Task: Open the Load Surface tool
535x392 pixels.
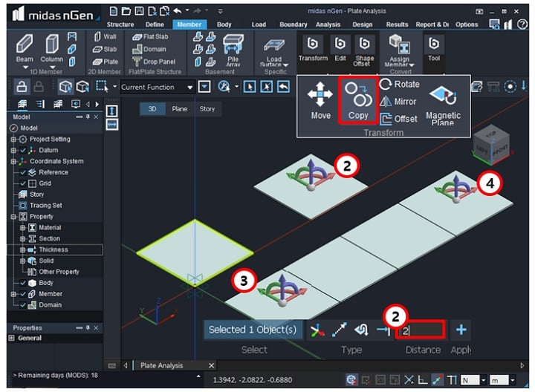Action: 274,52
